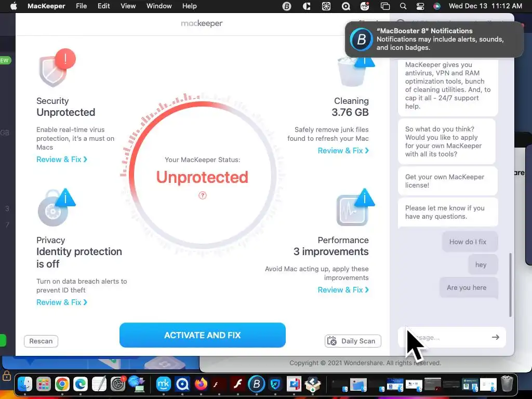Send chat message with arrow icon
532x399 pixels.
pyautogui.click(x=495, y=337)
